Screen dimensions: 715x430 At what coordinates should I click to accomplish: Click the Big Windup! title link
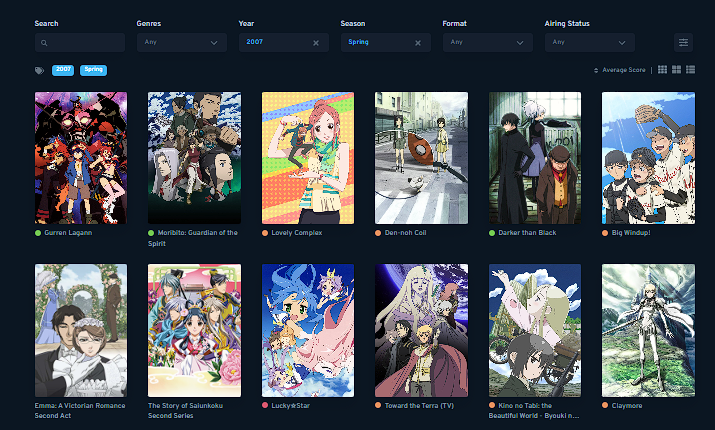click(631, 233)
